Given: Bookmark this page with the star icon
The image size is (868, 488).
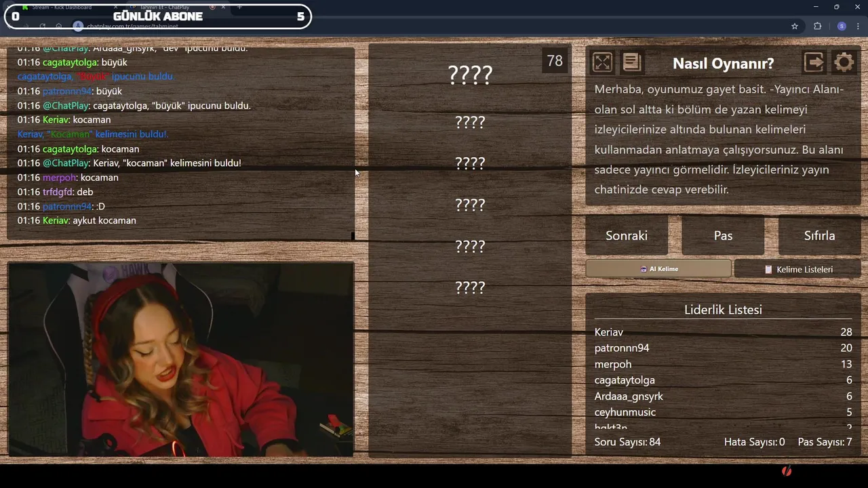Looking at the screenshot, I should pyautogui.click(x=795, y=26).
